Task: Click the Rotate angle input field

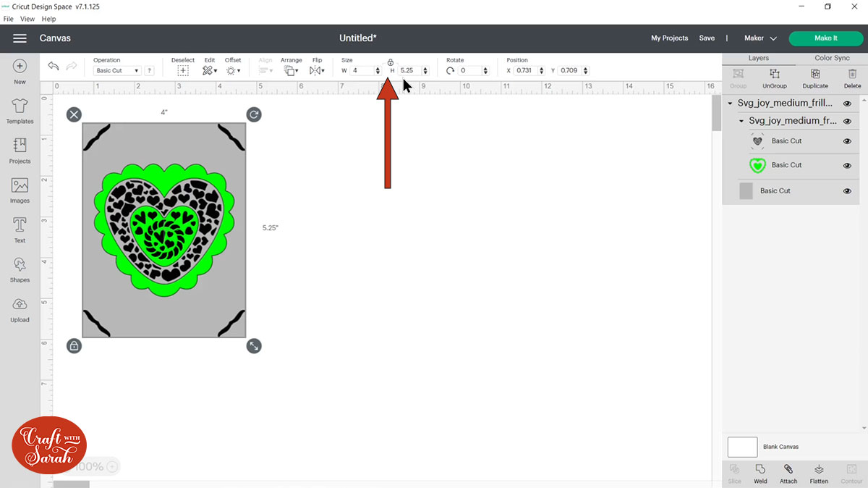Action: [x=470, y=71]
